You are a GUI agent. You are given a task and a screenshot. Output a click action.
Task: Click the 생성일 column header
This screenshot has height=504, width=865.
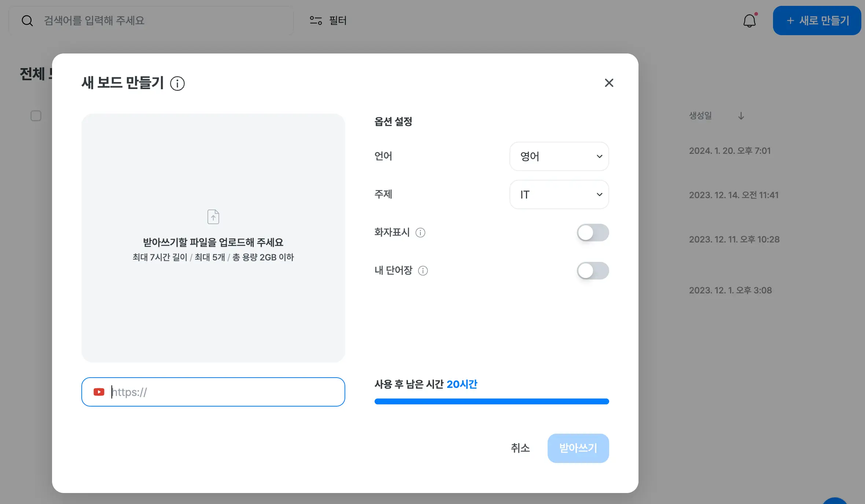(x=700, y=115)
